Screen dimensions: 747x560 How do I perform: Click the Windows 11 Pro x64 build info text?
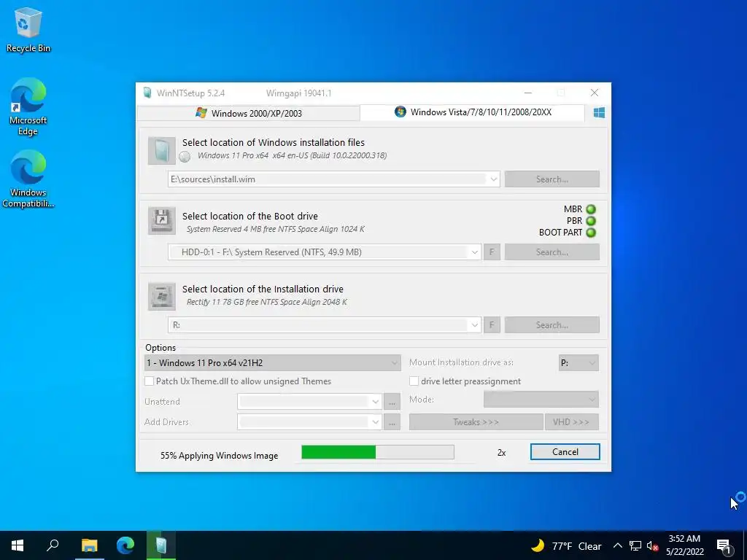292,155
